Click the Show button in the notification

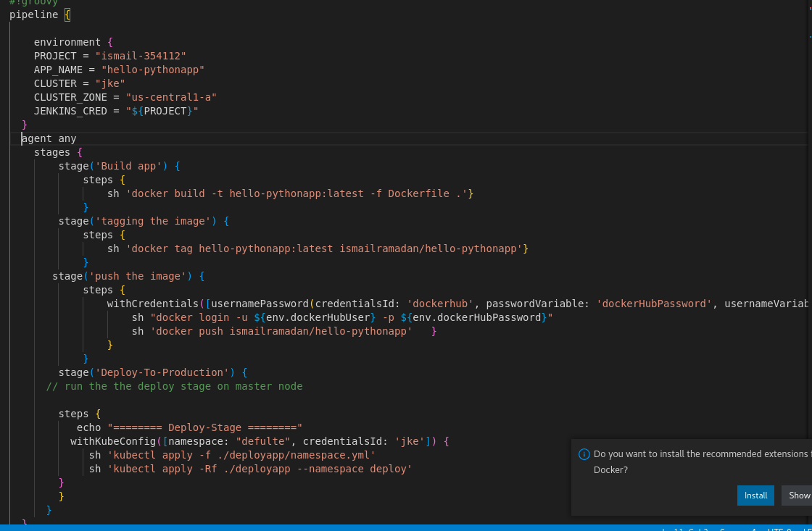click(797, 496)
